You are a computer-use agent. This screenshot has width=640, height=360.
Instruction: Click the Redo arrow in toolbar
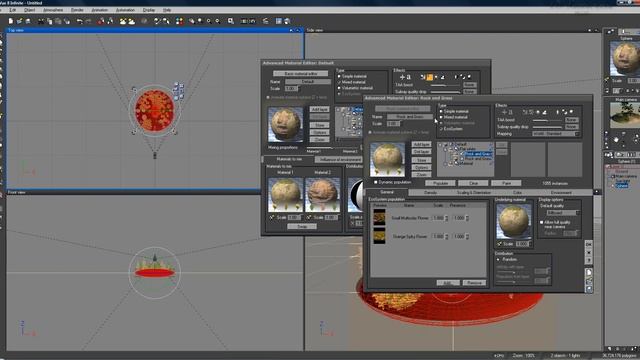pyautogui.click(x=88, y=21)
